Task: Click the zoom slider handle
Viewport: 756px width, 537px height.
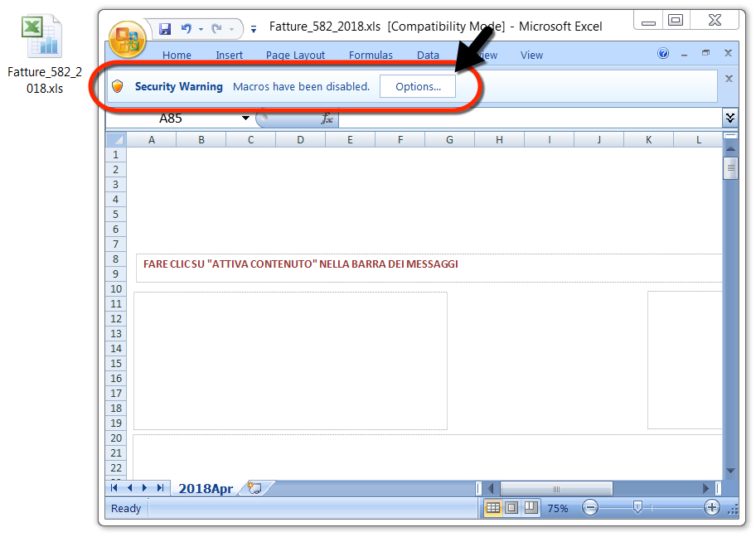Action: pyautogui.click(x=637, y=507)
